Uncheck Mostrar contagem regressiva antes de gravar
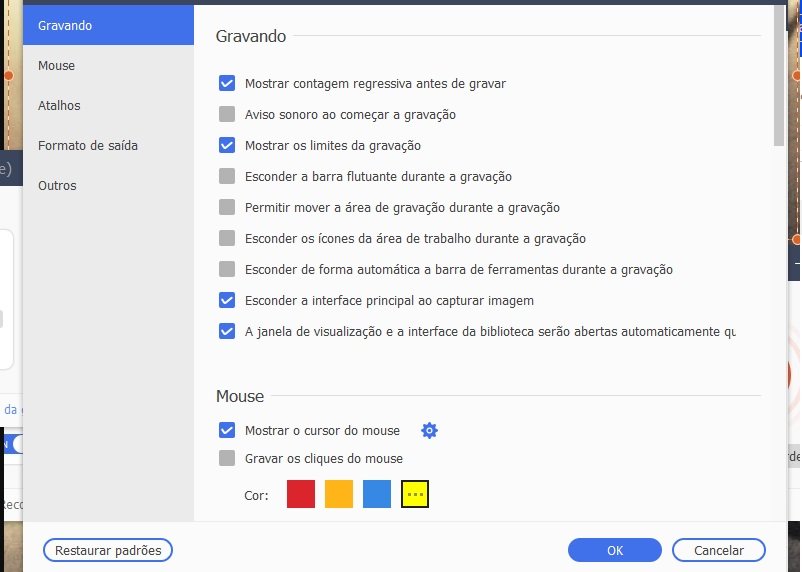The height and width of the screenshot is (572, 802). click(x=227, y=83)
